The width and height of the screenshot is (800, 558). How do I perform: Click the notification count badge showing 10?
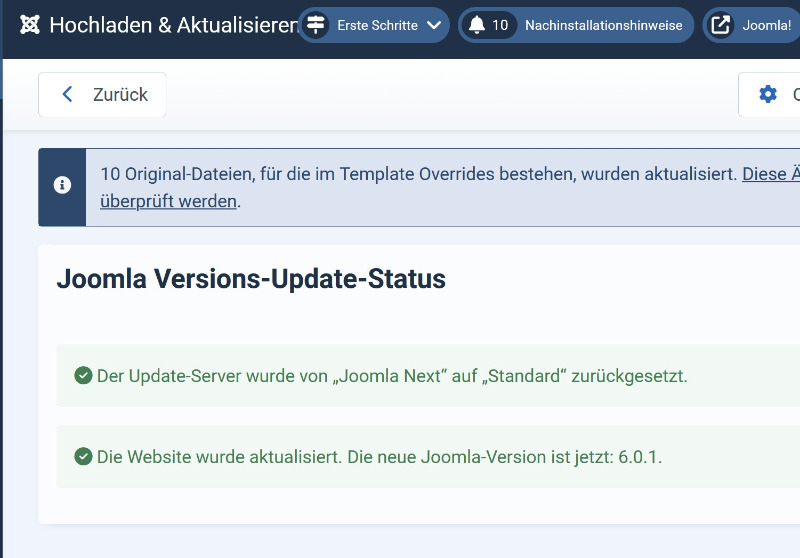point(500,25)
